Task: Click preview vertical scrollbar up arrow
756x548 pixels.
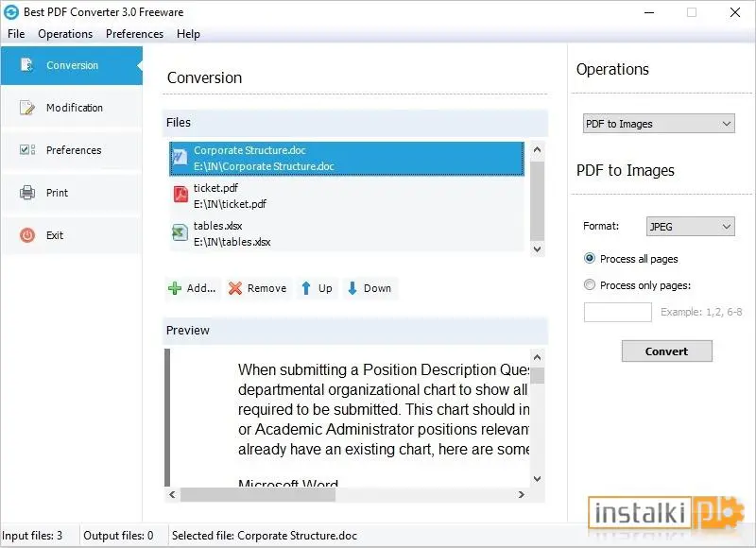Action: 537,357
